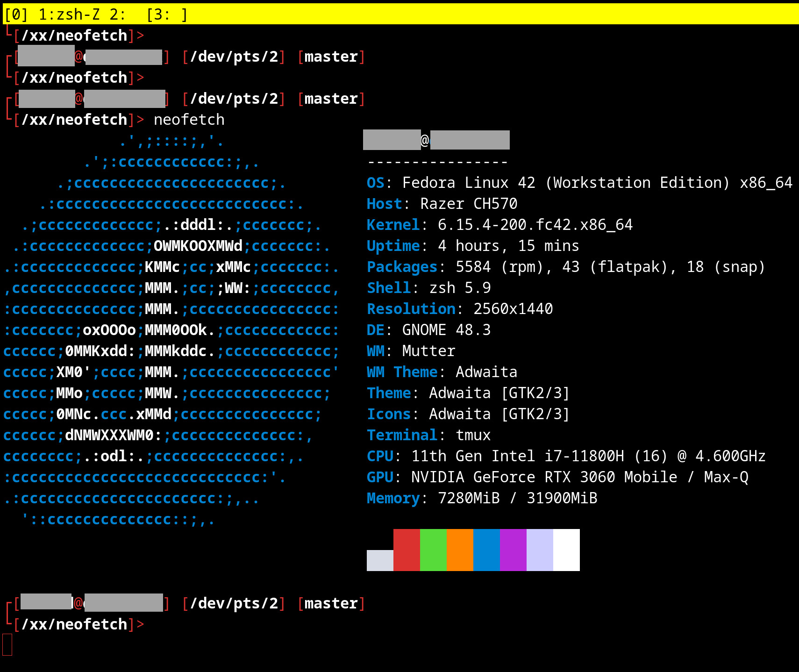Click the Host value Razer CH570
Image resolution: width=799 pixels, height=672 pixels.
click(469, 204)
